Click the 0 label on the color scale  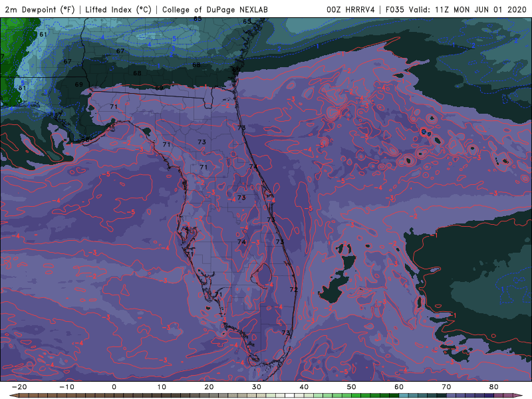click(x=114, y=387)
